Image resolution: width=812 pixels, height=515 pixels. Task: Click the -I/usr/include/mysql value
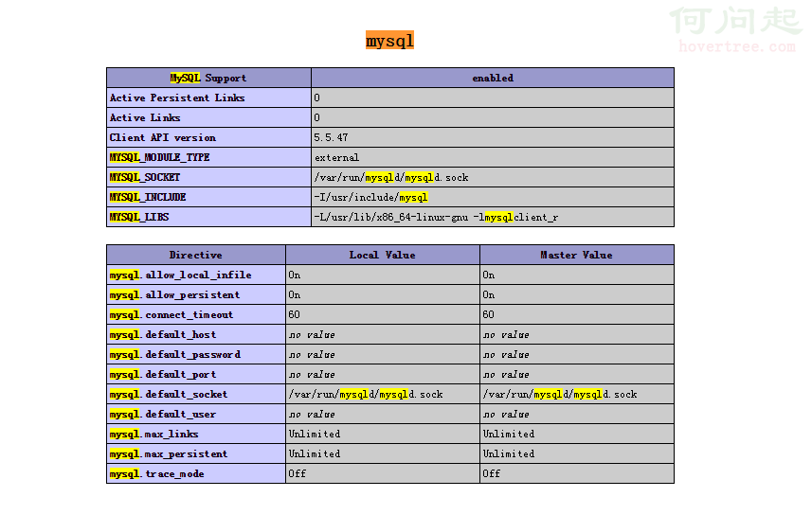pos(370,197)
